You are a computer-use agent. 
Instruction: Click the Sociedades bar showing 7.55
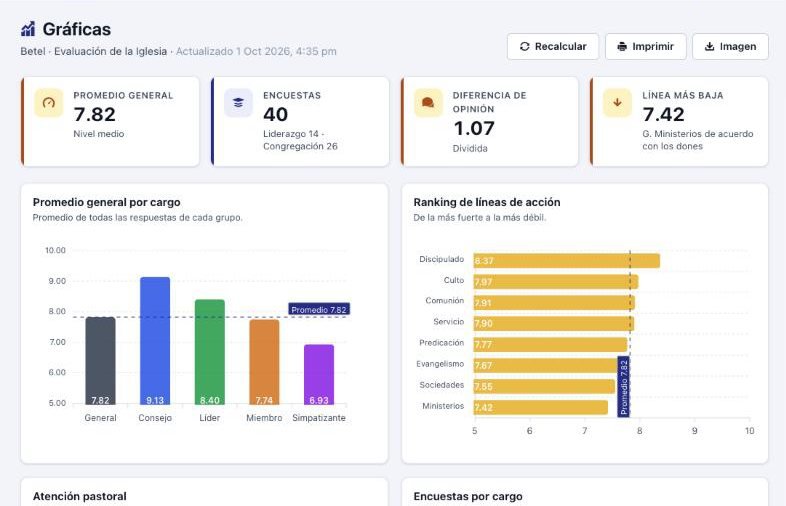pos(544,387)
